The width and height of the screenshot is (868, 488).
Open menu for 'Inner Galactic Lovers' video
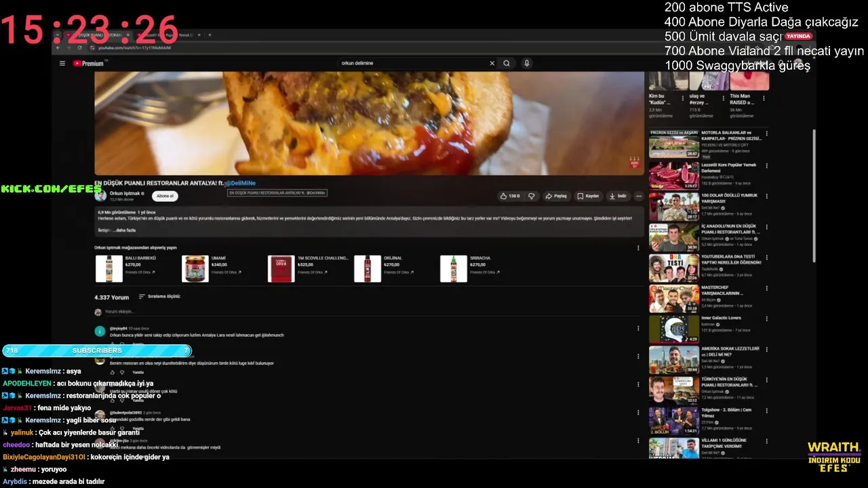[x=767, y=319]
